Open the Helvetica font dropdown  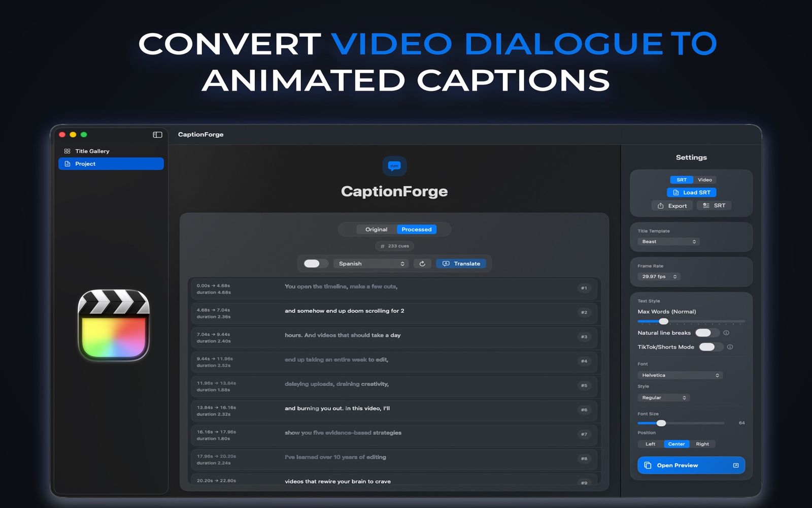click(x=680, y=375)
